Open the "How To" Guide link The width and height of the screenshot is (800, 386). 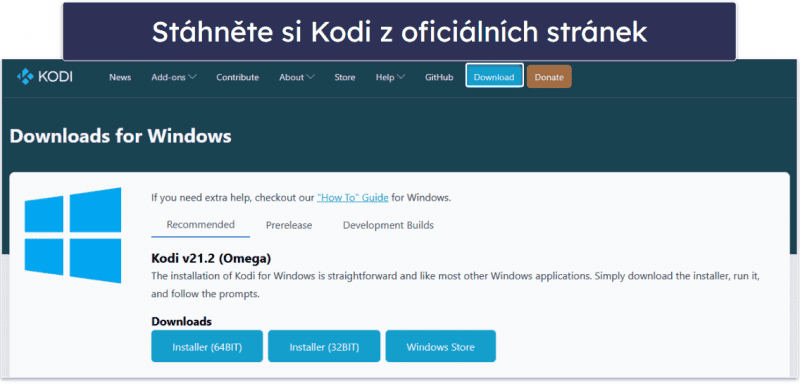(x=353, y=198)
